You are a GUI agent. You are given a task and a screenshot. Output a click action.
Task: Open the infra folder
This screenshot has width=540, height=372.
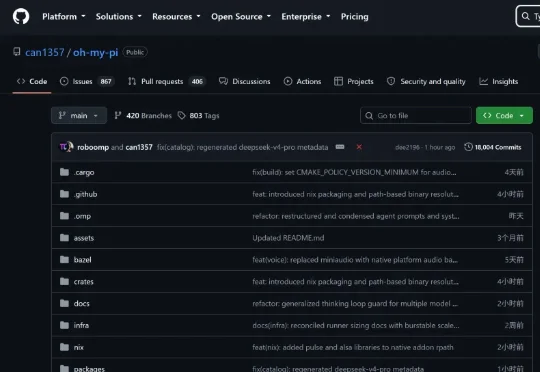tap(81, 325)
